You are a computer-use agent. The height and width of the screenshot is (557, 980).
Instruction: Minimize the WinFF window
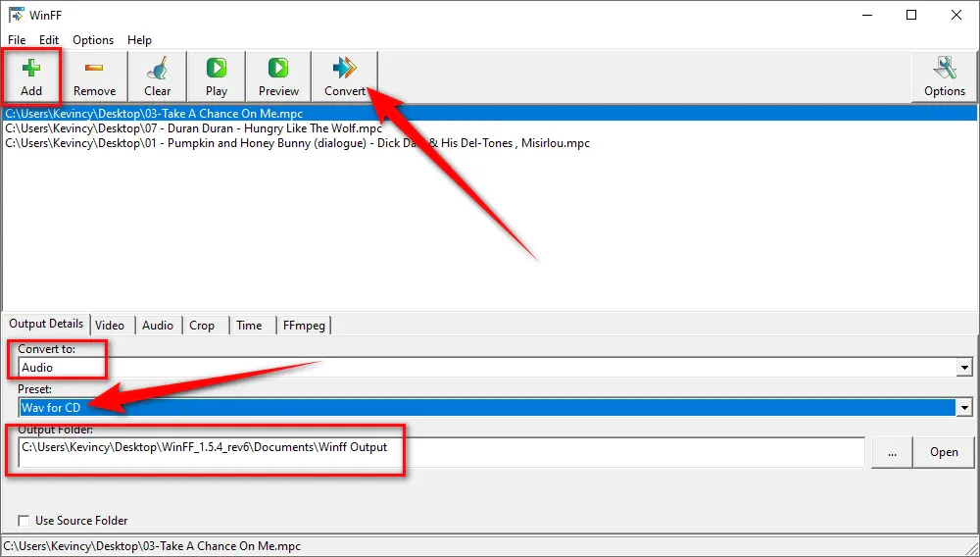click(x=866, y=15)
